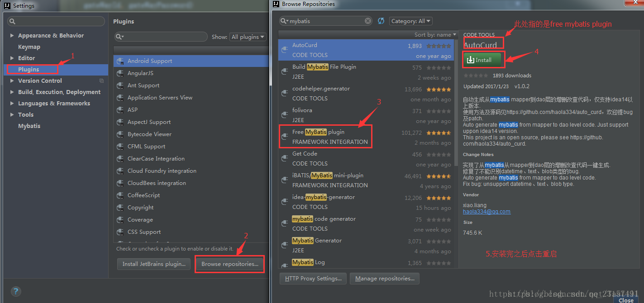Expand the Editor settings node
Screen dimensions: 644x303
coord(12,58)
